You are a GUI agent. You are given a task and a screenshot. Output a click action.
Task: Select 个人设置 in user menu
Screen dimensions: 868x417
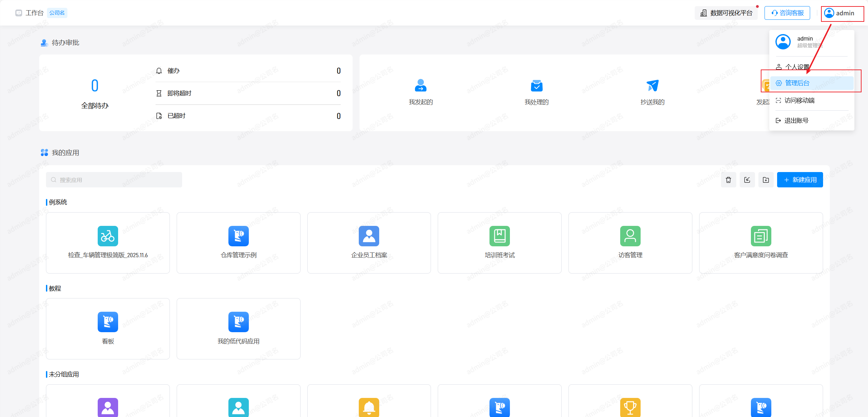coord(797,67)
